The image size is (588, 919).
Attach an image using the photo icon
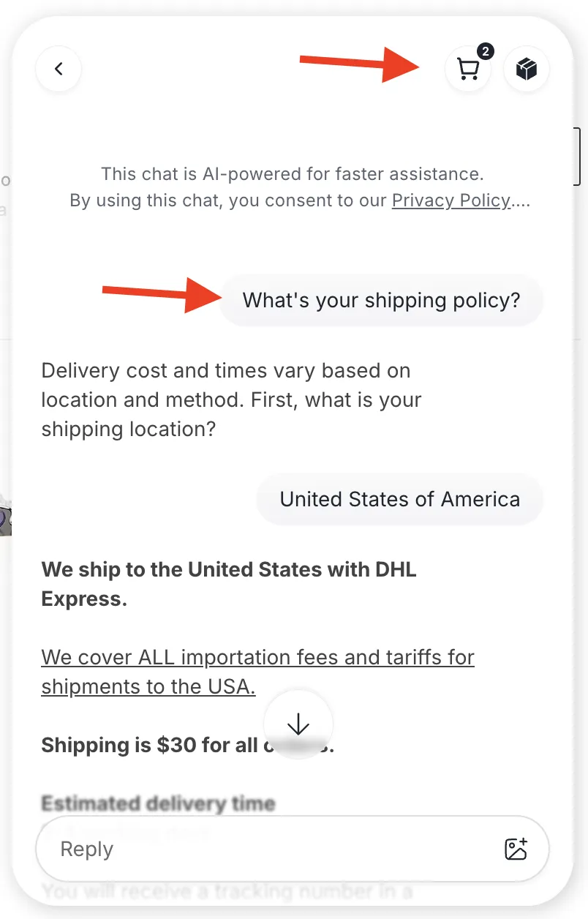pyautogui.click(x=516, y=849)
